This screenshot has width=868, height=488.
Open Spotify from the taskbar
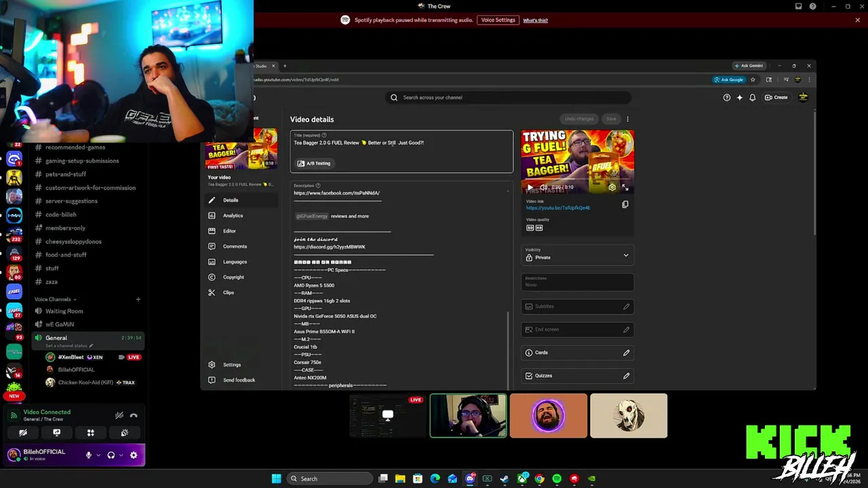pos(557,479)
